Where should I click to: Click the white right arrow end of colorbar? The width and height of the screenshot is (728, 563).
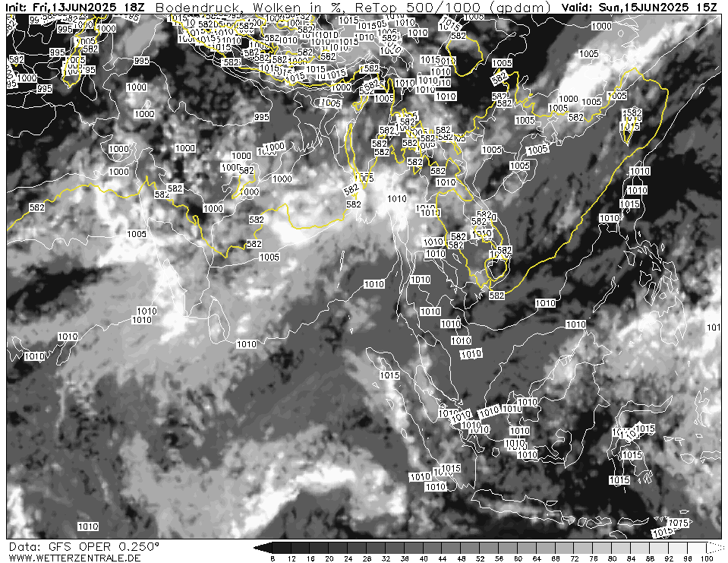point(715,548)
